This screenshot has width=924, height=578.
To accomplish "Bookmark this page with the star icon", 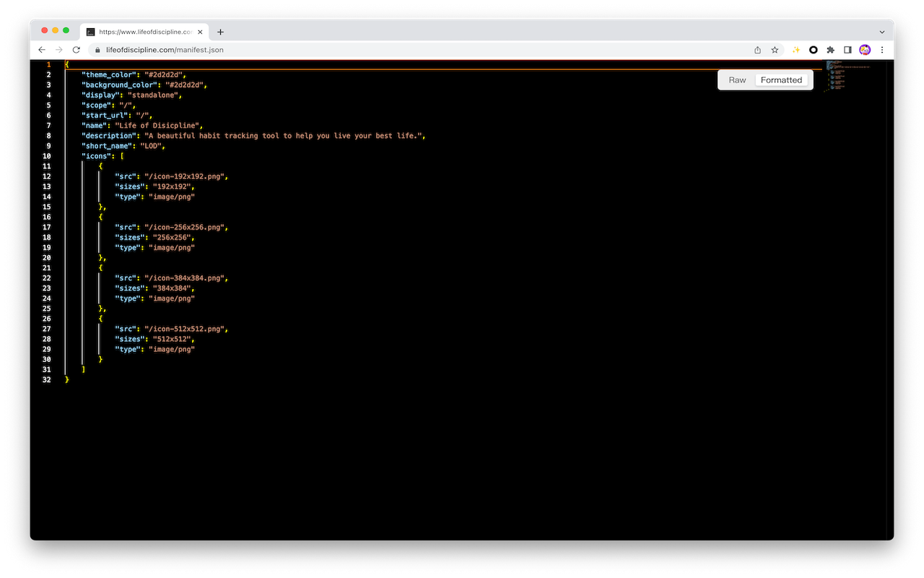I will tap(775, 50).
